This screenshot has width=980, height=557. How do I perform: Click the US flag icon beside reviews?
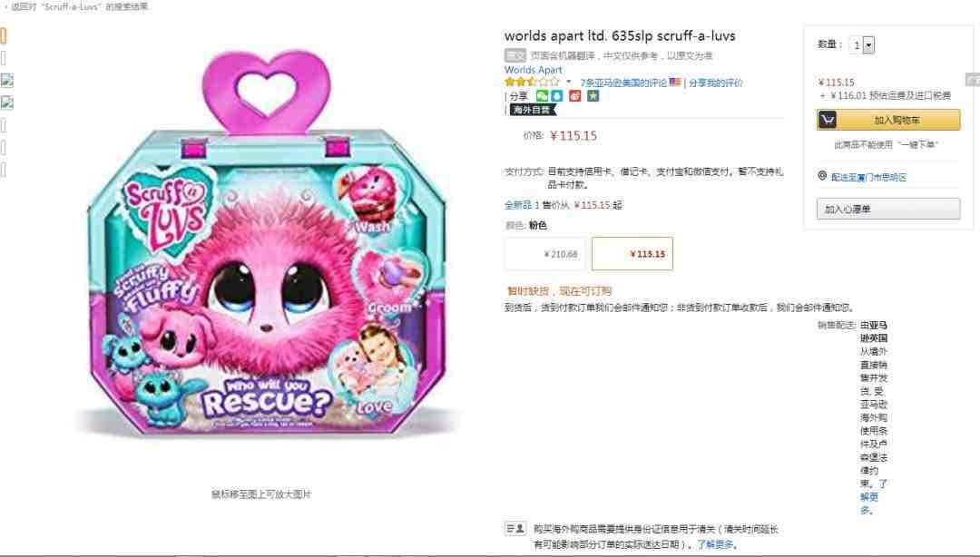675,82
